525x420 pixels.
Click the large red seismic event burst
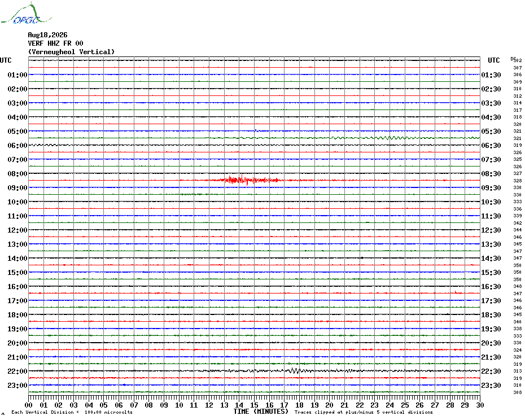[x=251, y=180]
